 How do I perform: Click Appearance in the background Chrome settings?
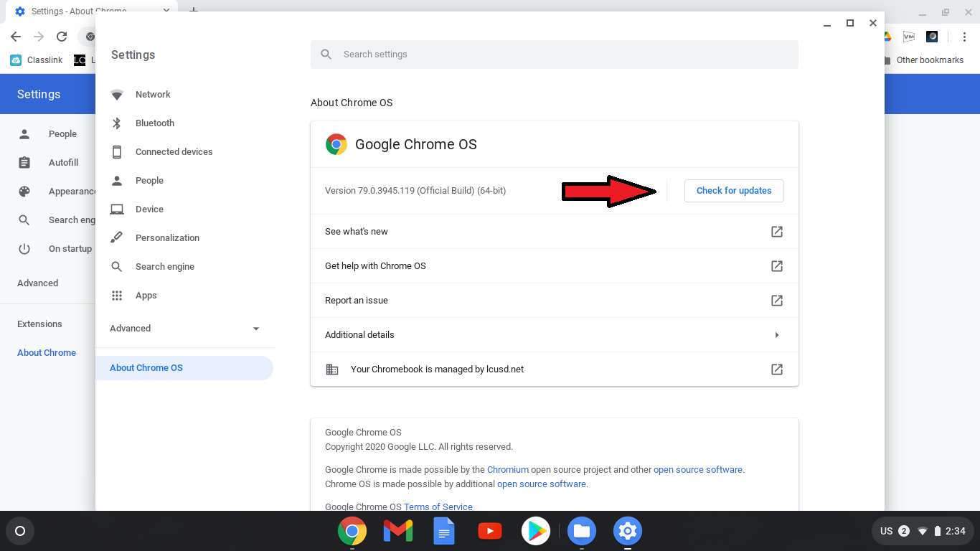tap(72, 192)
